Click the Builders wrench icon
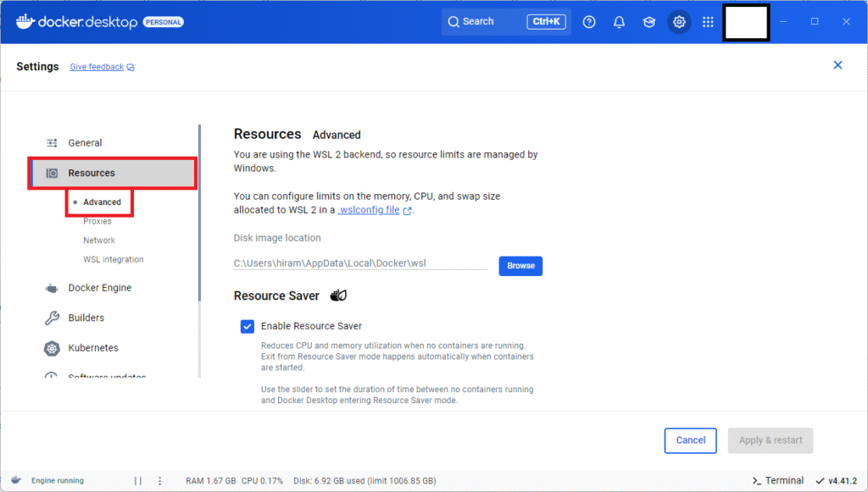868x492 pixels. [x=52, y=318]
